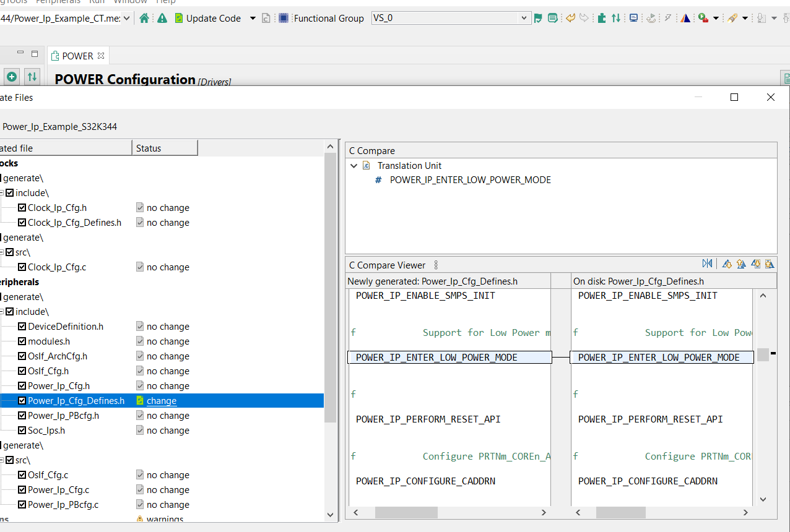Click the C file icon after Update Code
The height and width of the screenshot is (532, 790).
[266, 18]
